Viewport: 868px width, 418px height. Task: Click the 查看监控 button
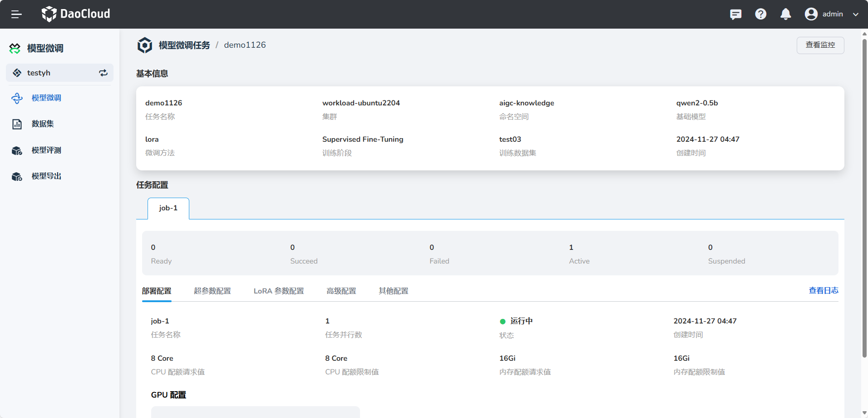[x=820, y=45]
